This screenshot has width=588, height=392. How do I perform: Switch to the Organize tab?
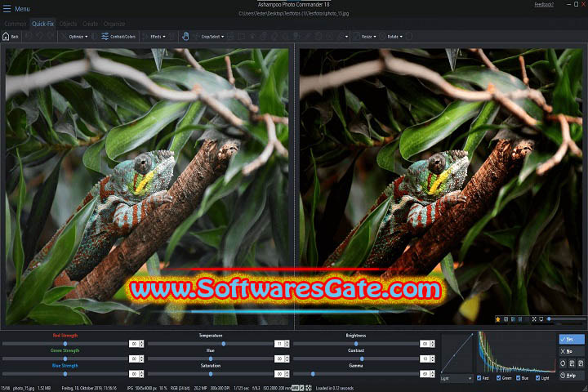(x=114, y=24)
